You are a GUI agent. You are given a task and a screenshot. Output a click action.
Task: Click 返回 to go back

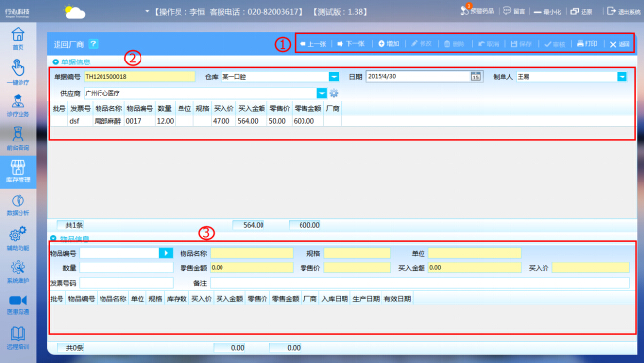(620, 44)
